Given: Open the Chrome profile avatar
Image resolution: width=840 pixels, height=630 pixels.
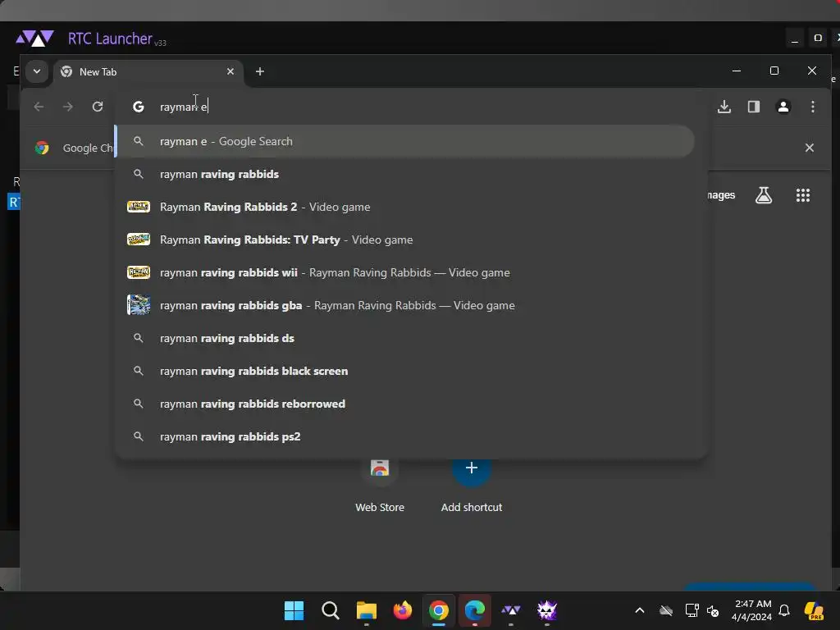Looking at the screenshot, I should pyautogui.click(x=783, y=107).
